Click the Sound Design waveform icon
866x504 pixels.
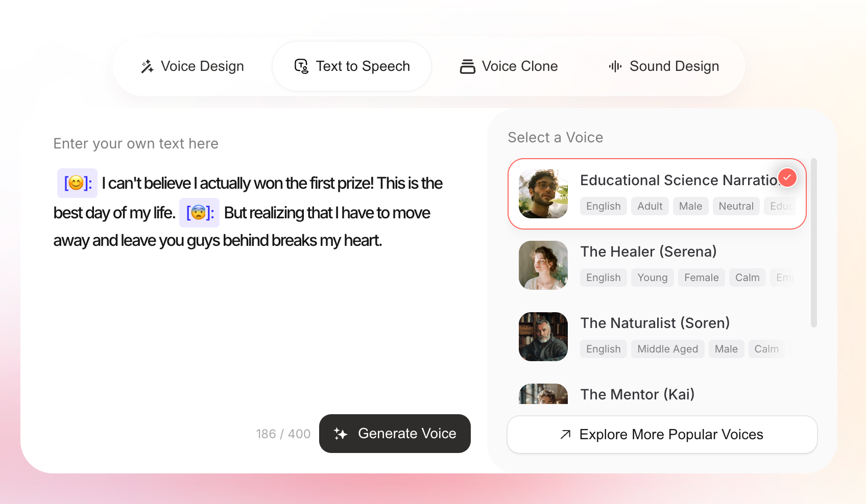tap(615, 66)
